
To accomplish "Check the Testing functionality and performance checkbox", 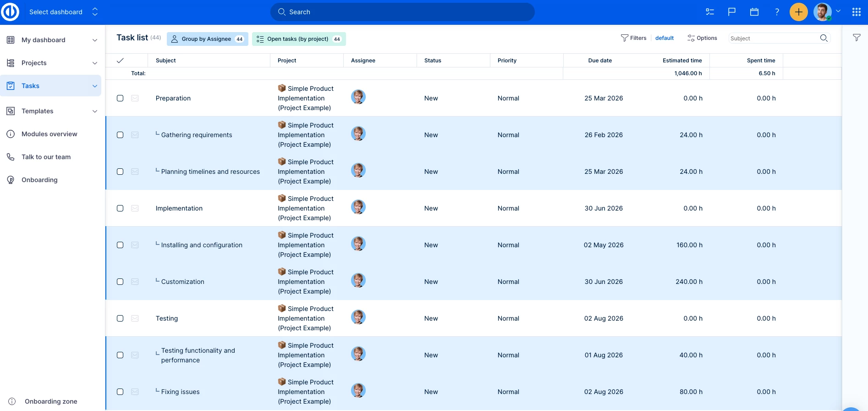I will click(x=120, y=355).
